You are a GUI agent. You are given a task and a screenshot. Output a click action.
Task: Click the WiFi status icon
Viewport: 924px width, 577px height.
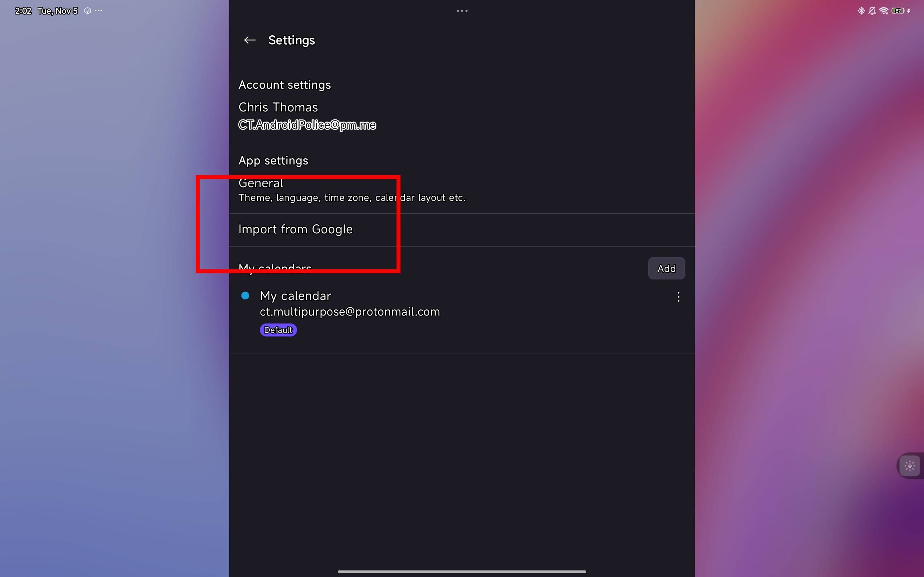click(884, 10)
